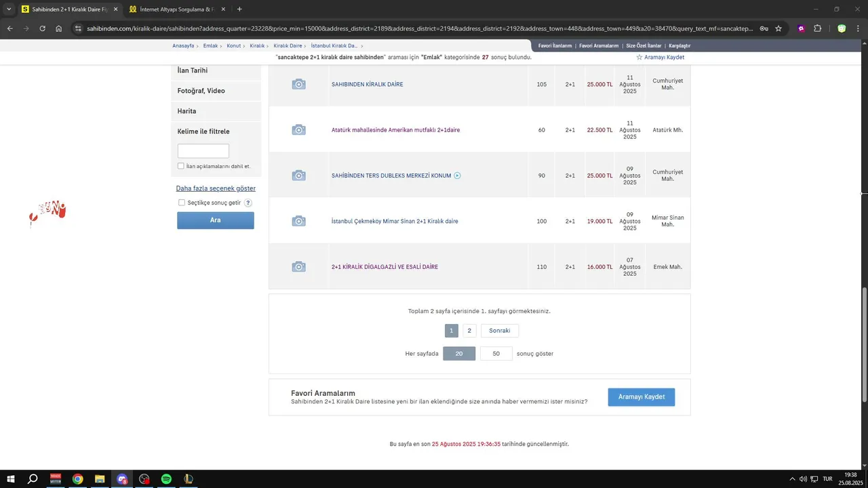Screen dimensions: 868x488
Task: Open browser home page icon
Action: pos(59,28)
